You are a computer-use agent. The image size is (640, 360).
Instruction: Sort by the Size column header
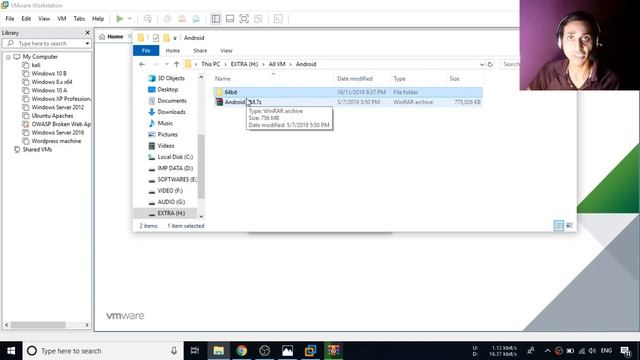[x=454, y=79]
